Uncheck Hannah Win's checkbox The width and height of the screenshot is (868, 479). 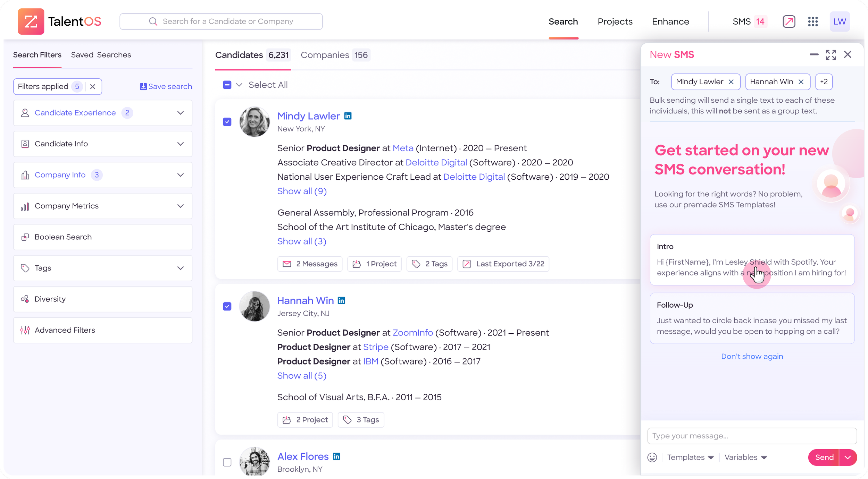(x=227, y=307)
